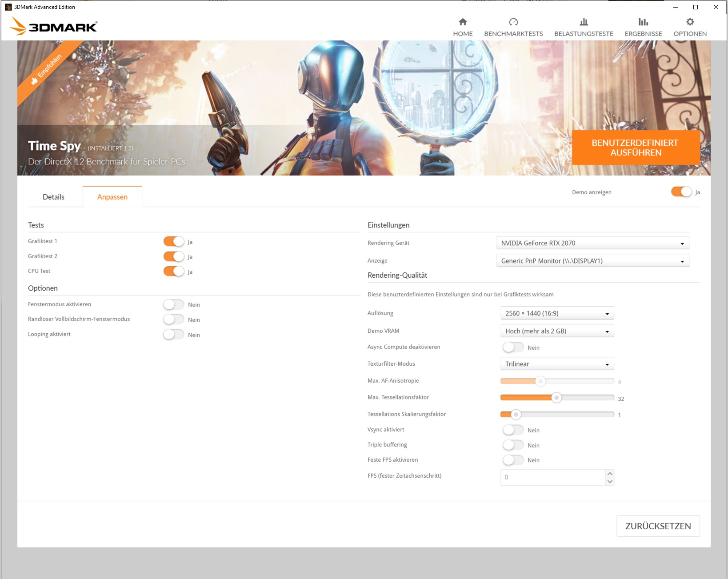Screen dimensions: 728x579
Task: Click the Max. Tessellationsfaktor value 32
Action: click(x=621, y=399)
